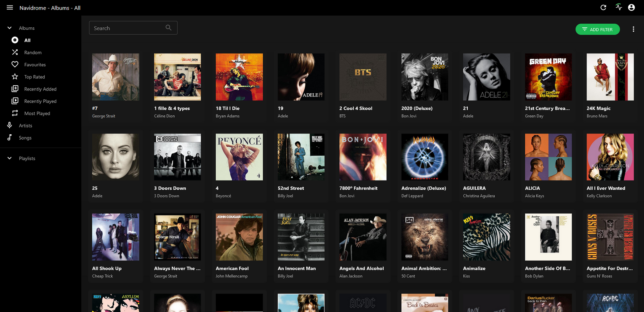
Task: Open the 18 Til I Die album cover
Action: click(x=239, y=77)
